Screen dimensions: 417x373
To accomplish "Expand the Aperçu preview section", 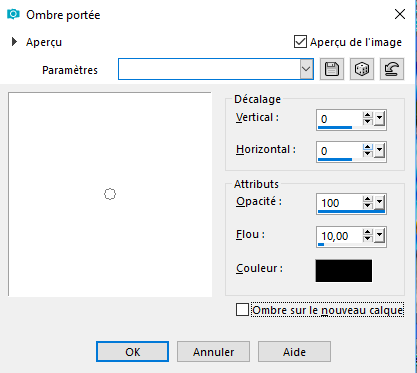I will tap(14, 42).
